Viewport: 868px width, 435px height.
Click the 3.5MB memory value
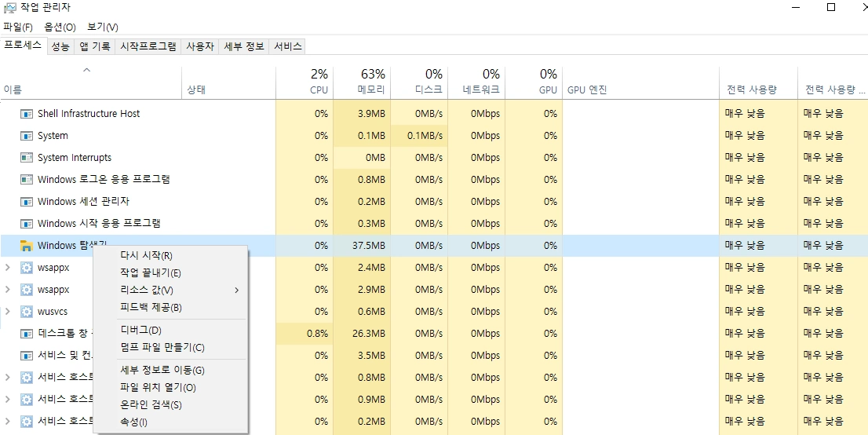tap(371, 355)
